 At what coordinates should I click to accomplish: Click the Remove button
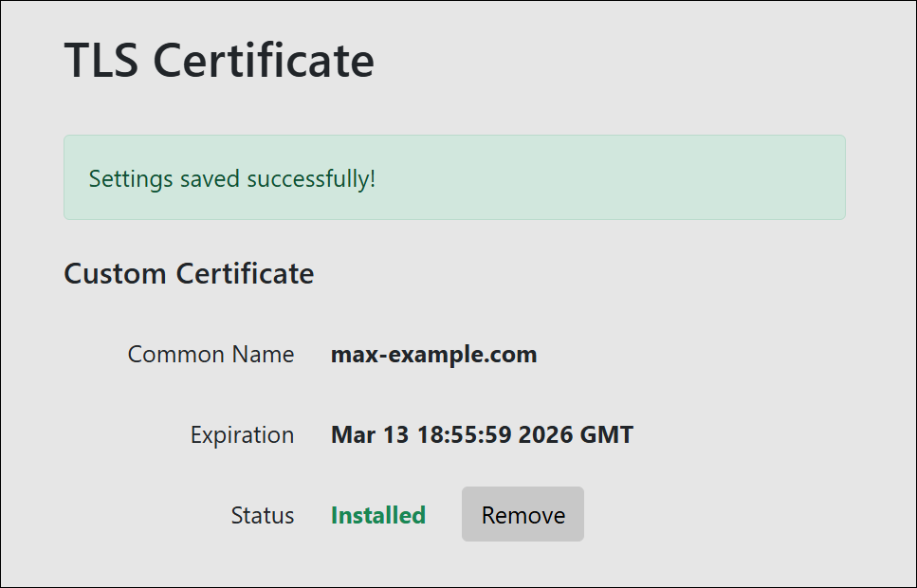pos(523,515)
